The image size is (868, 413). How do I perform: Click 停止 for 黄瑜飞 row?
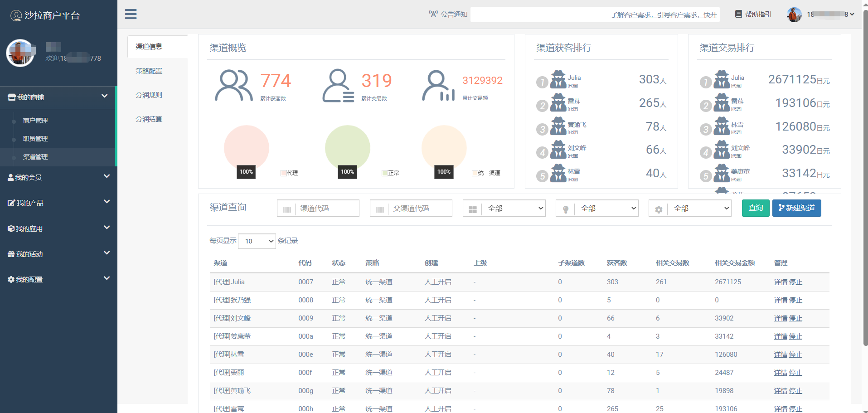pos(795,391)
